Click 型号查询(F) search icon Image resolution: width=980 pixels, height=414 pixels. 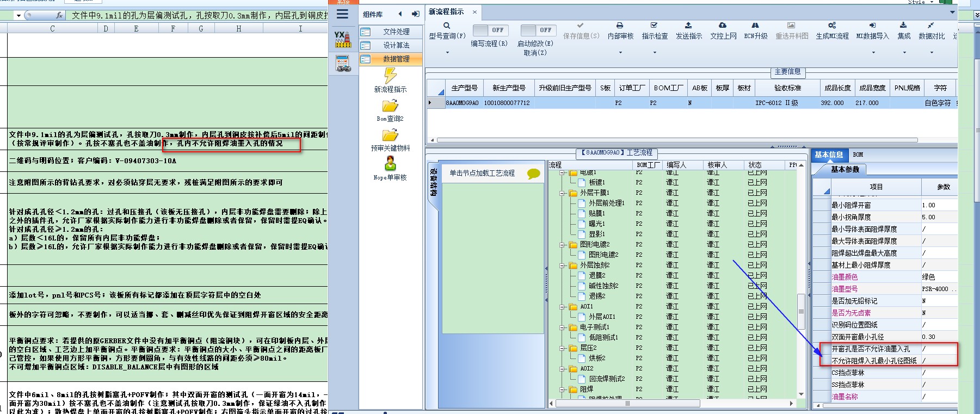[447, 26]
